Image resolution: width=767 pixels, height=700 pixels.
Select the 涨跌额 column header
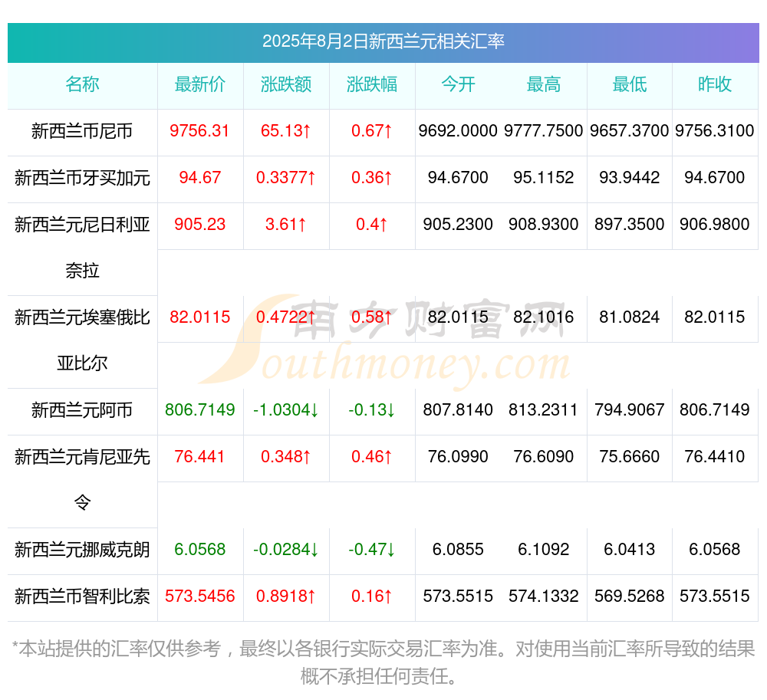286,84
